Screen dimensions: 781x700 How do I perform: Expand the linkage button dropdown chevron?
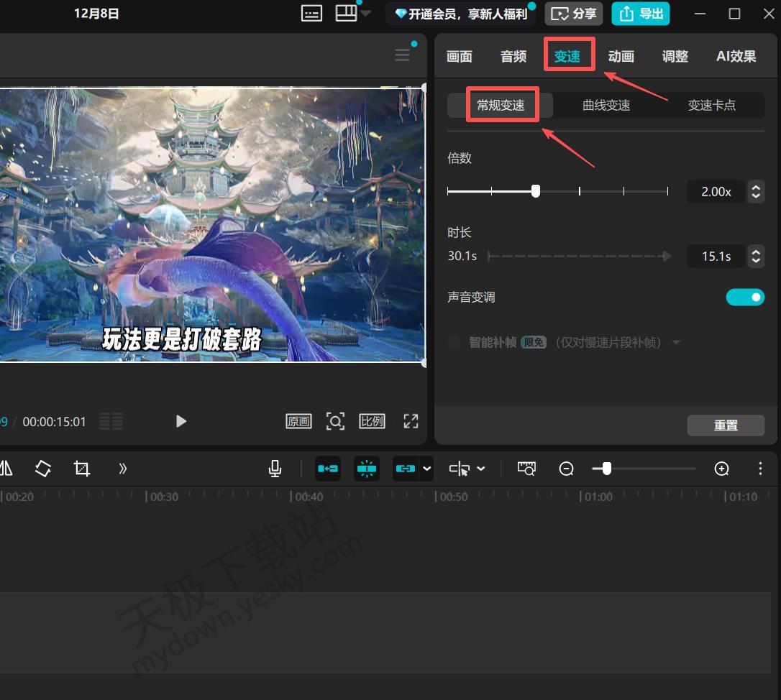click(427, 469)
